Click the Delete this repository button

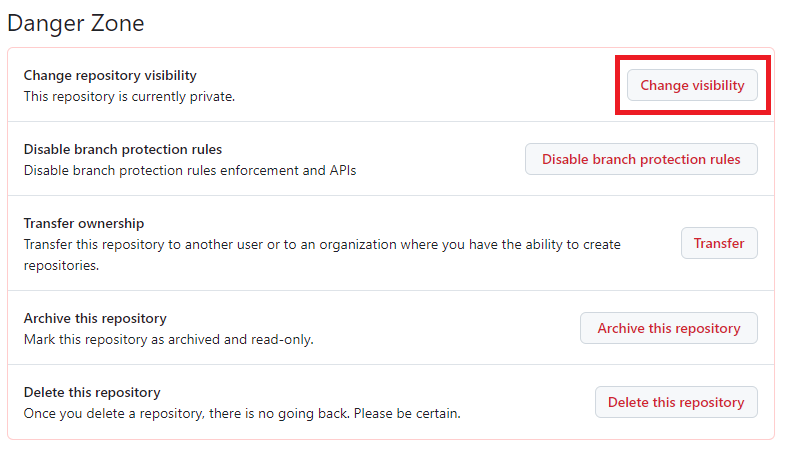point(676,402)
